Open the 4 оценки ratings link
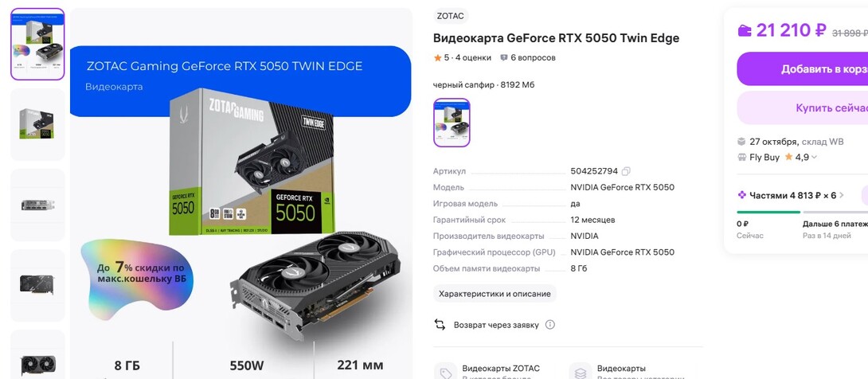868x379 pixels. point(473,57)
